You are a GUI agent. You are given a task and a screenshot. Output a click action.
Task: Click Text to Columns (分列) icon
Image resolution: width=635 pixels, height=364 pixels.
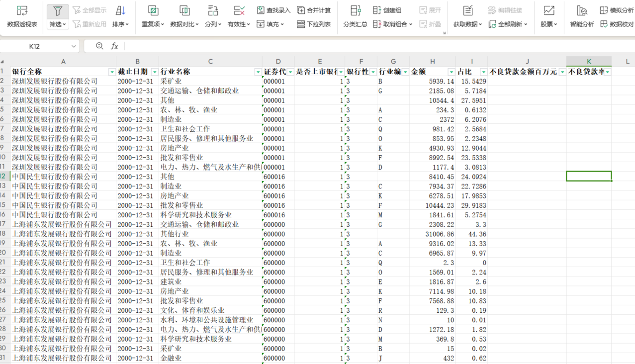pyautogui.click(x=213, y=10)
